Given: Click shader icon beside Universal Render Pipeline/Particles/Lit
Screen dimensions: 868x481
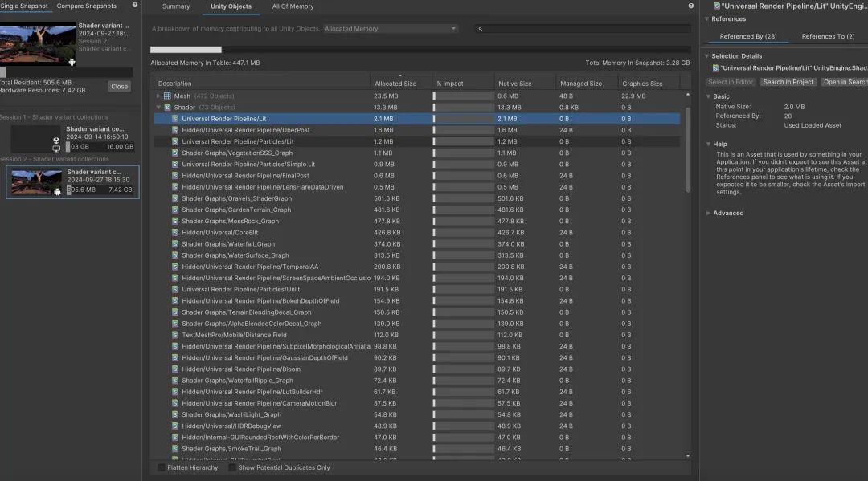Looking at the screenshot, I should pos(175,141).
